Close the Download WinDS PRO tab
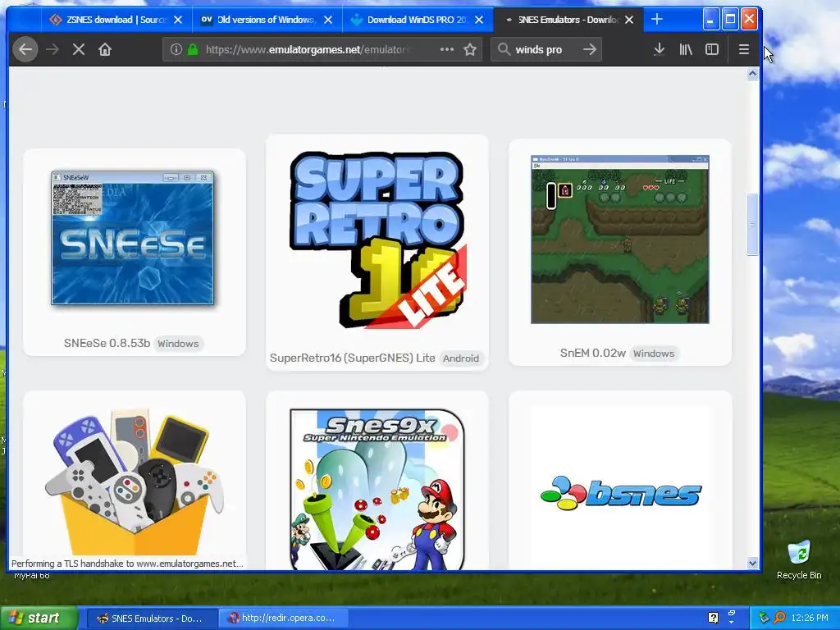This screenshot has height=630, width=840. point(479,20)
